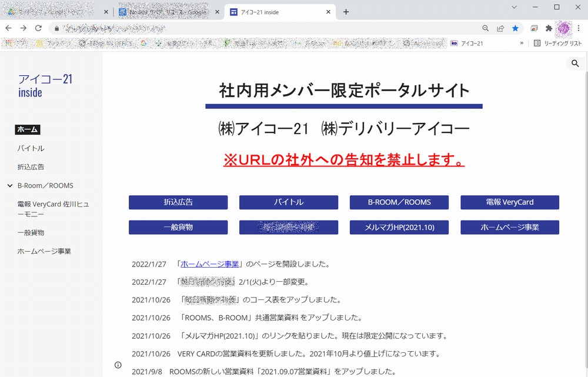
Task: Show hidden bookmarks overflow chevron
Action: [x=522, y=43]
